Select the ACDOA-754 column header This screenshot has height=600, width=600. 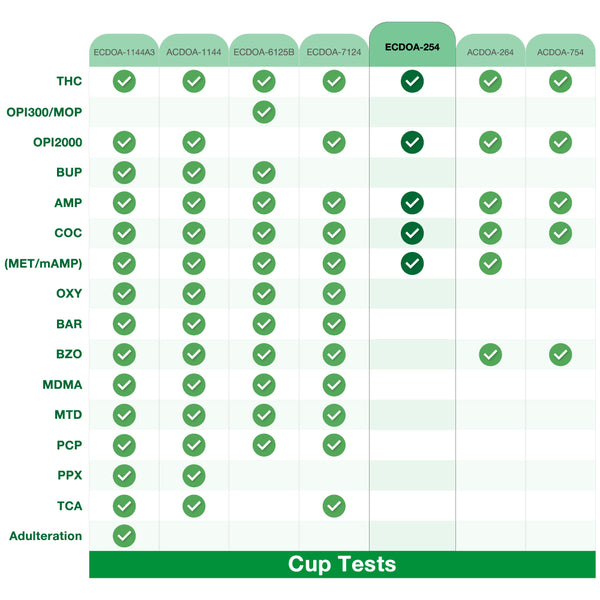pos(560,52)
